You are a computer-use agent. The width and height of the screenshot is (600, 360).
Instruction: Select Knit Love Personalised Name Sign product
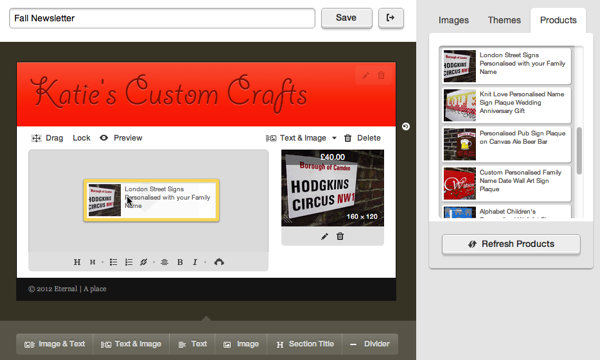[x=507, y=105]
